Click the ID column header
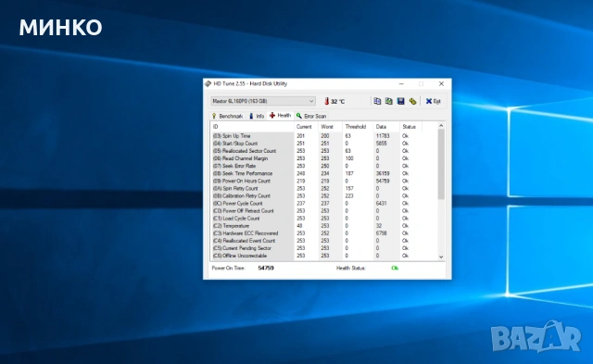Image resolution: width=593 pixels, height=364 pixels. 252,127
